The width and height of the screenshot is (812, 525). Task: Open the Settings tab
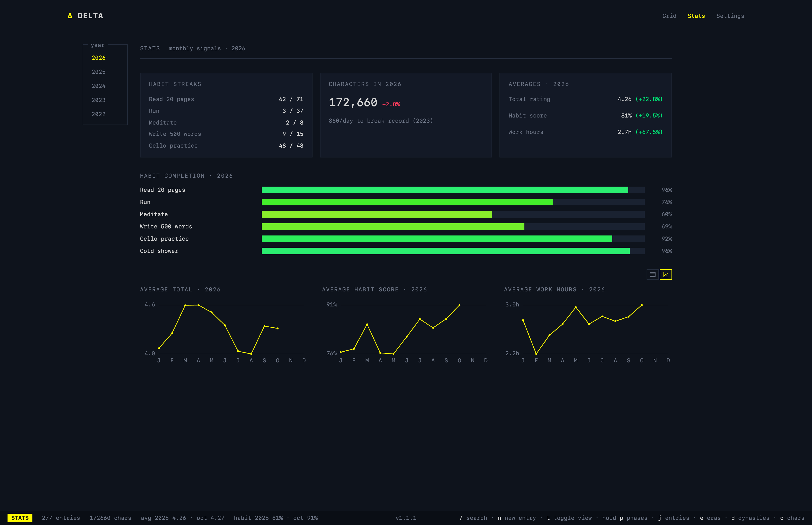click(730, 16)
